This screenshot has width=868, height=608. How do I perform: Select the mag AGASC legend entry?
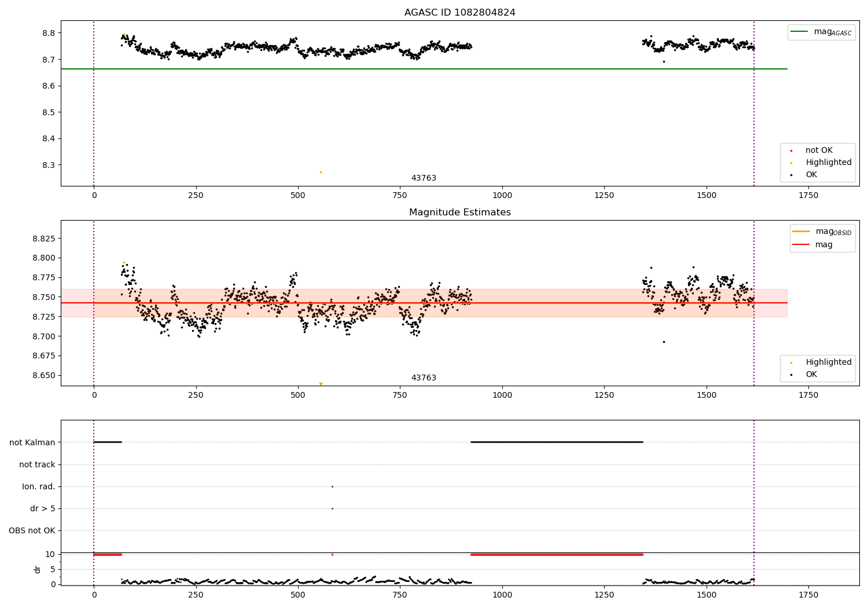822,32
